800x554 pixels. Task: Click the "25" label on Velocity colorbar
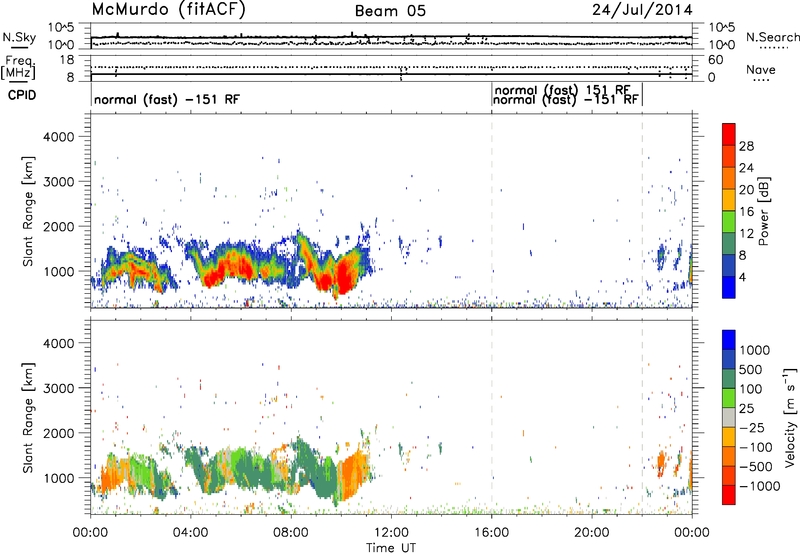click(x=746, y=409)
